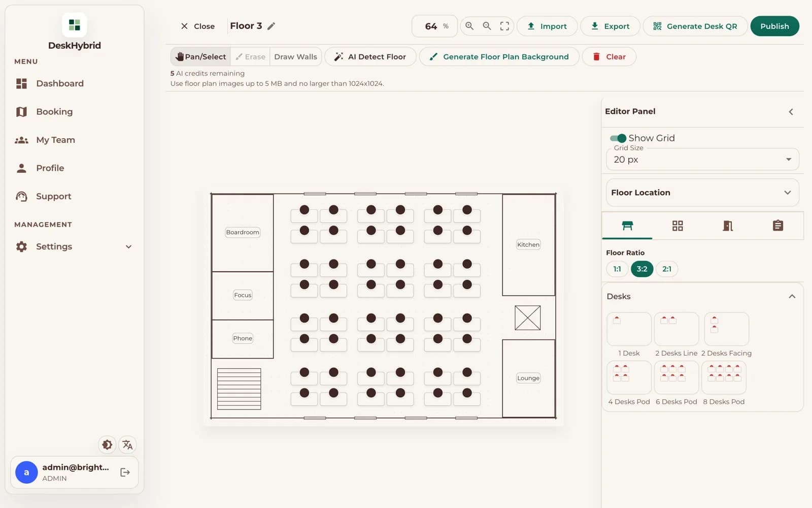Screen dimensions: 812x508
Task: Select the 4 Desks Pod thumbnail
Action: click(629, 377)
